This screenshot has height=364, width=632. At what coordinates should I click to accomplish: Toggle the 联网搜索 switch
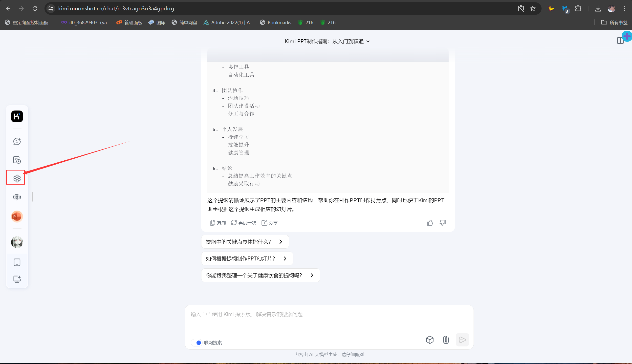point(197,343)
